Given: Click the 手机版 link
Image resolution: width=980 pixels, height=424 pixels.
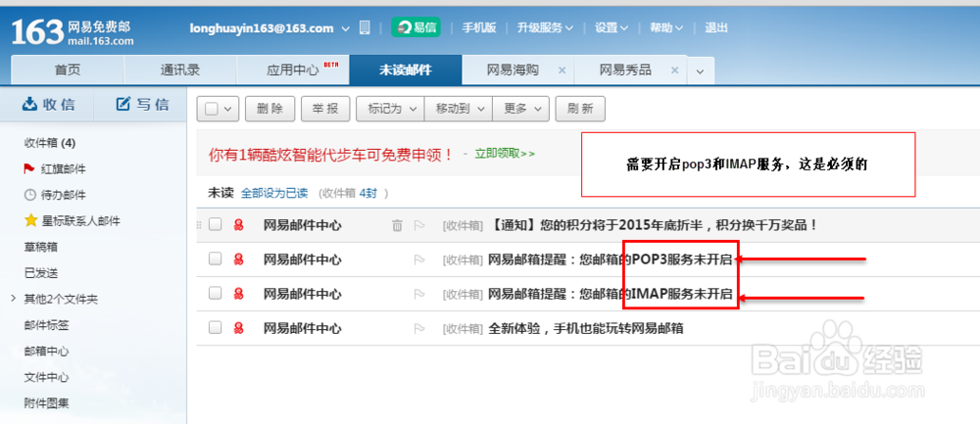Looking at the screenshot, I should click(x=479, y=27).
